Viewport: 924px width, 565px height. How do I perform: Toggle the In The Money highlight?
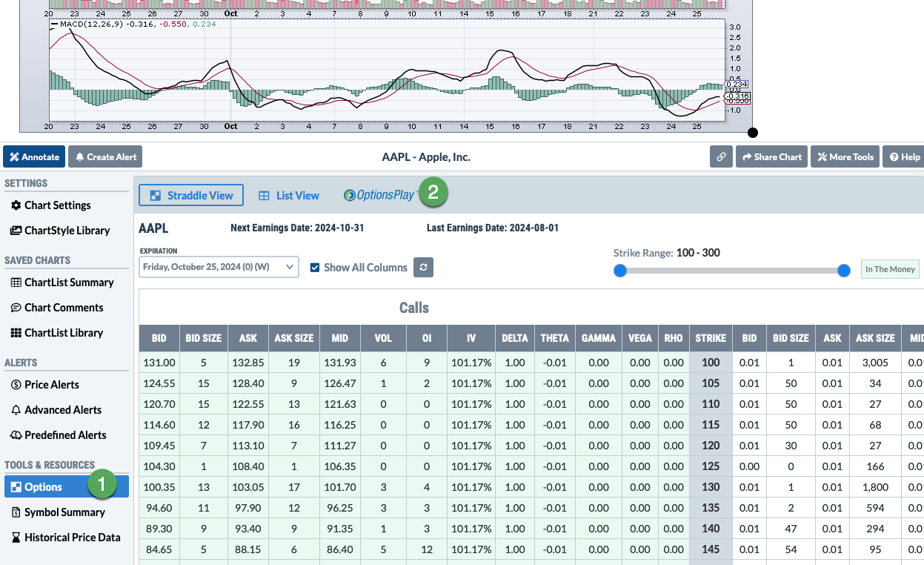(x=890, y=269)
